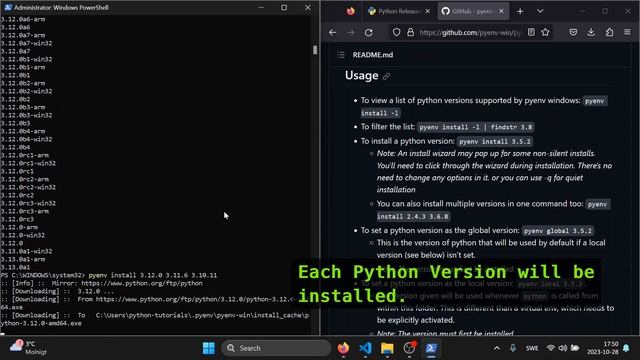Image resolution: width=640 pixels, height=360 pixels.
Task: Bookmark this page with the star icon
Action: 545,32
